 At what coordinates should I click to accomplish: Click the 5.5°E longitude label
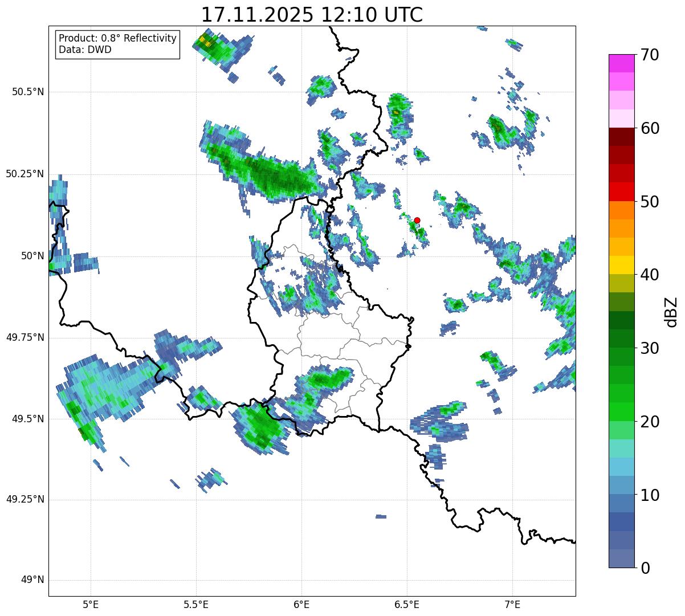[x=196, y=605]
